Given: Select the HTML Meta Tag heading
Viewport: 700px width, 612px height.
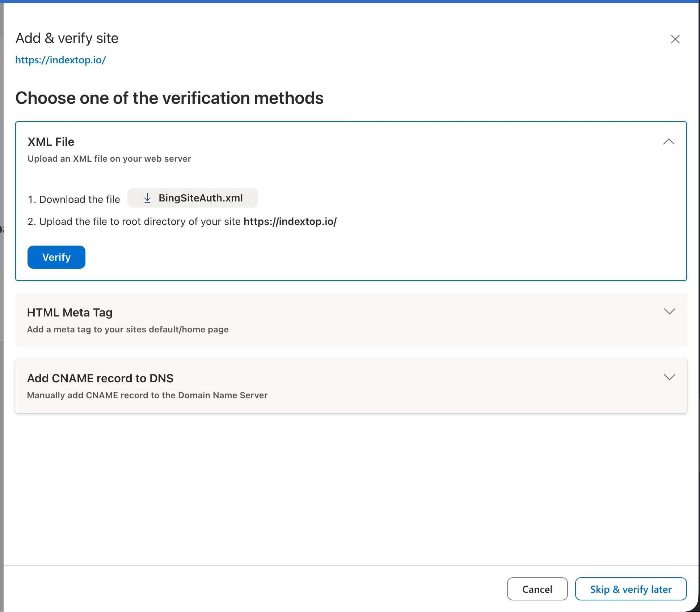Looking at the screenshot, I should (70, 313).
